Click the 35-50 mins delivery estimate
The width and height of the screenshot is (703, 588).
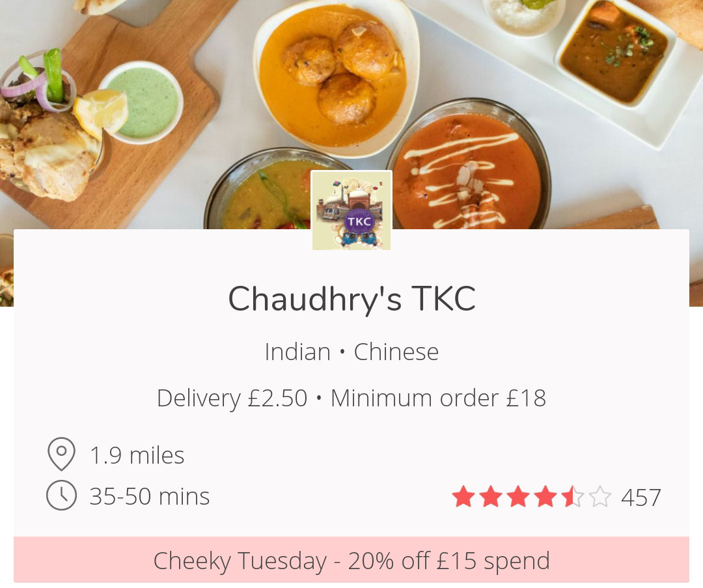coord(150,496)
